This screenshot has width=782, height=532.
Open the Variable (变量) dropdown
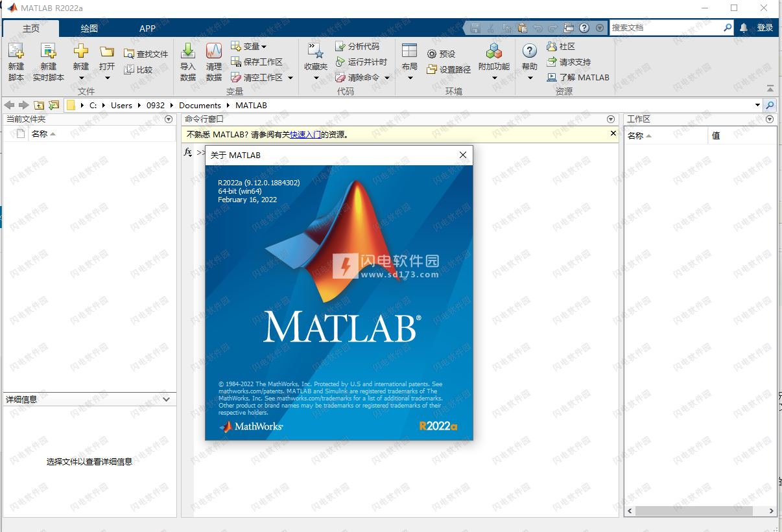(249, 46)
